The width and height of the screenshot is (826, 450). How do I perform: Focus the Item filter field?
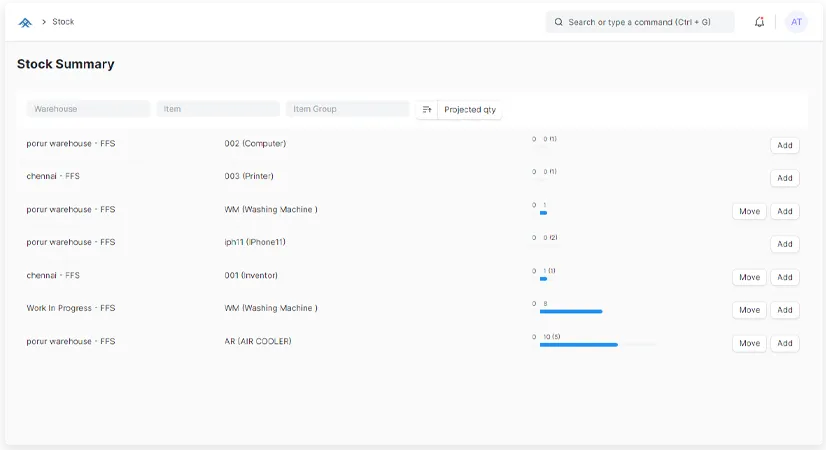tap(218, 109)
